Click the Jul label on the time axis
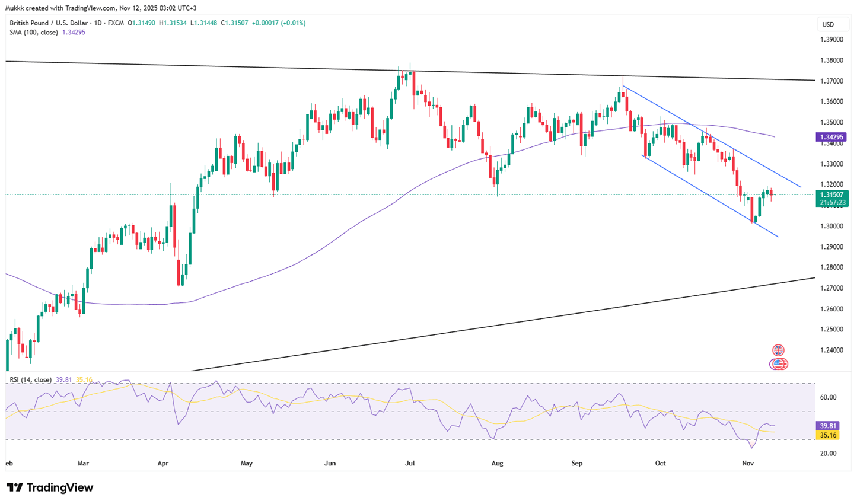 [410, 463]
